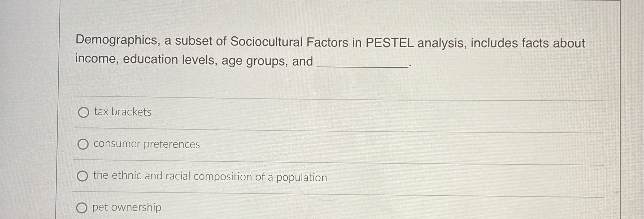Click the word "PESTEL" in the question
Viewport: 644px width, 219px height.
[389, 43]
